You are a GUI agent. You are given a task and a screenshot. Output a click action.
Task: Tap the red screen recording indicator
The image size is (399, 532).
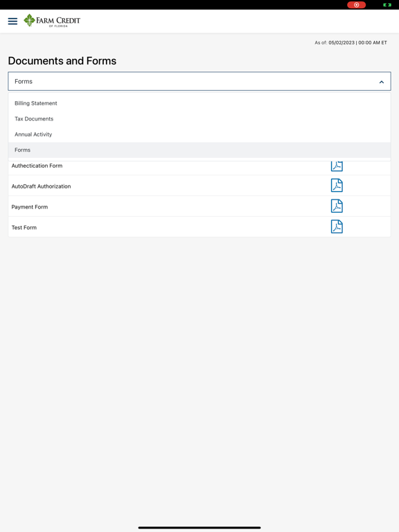click(x=356, y=5)
